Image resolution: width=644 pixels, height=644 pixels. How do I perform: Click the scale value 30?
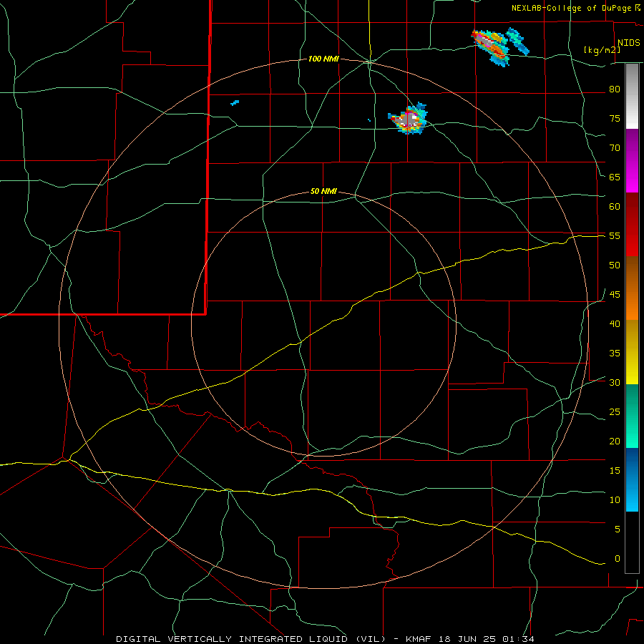pyautogui.click(x=615, y=382)
